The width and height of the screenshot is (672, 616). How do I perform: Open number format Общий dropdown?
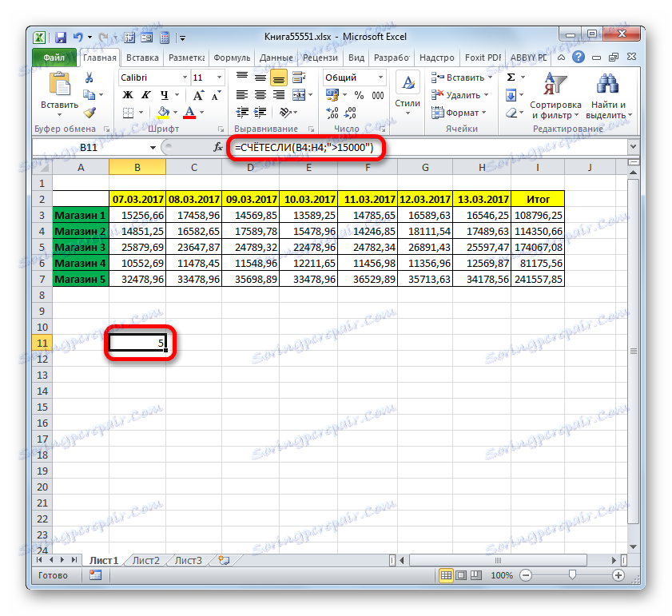380,77
